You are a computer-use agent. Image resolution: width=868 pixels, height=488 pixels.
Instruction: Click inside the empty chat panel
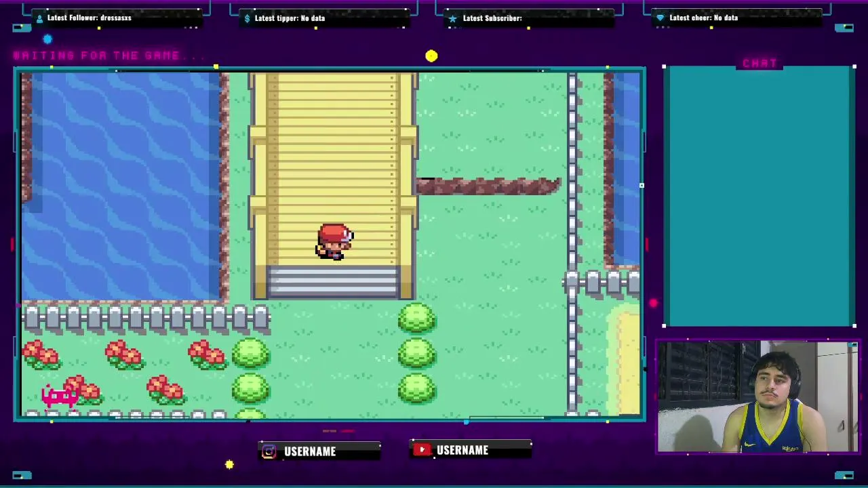click(759, 197)
